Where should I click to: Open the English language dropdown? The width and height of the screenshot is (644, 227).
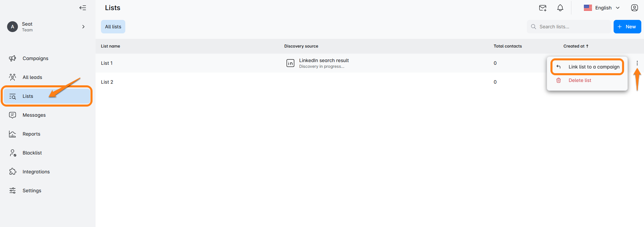click(x=602, y=8)
